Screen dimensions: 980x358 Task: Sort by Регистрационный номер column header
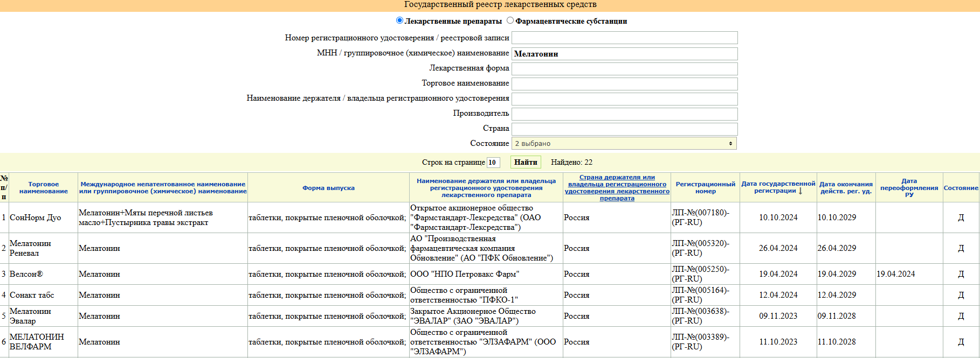click(x=705, y=187)
